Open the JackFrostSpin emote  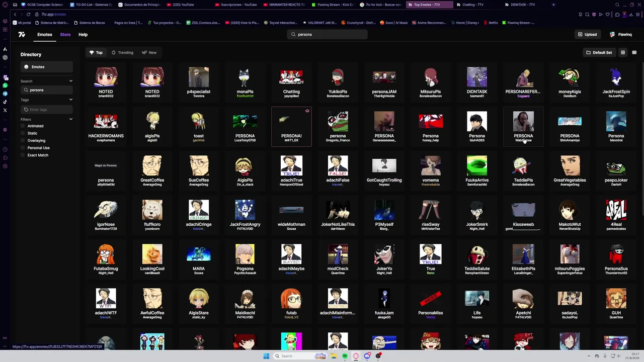click(x=616, y=82)
